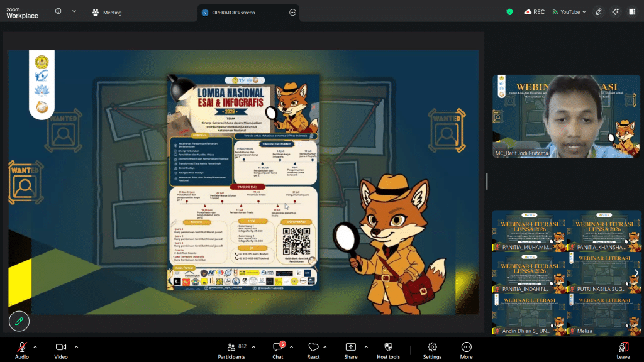Go to next page of gallery
This screenshot has height=362, width=644.
pos(636,273)
